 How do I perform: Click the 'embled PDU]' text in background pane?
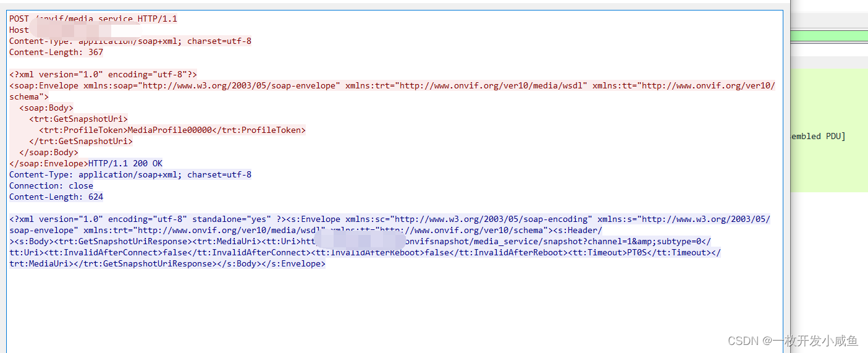click(817, 136)
